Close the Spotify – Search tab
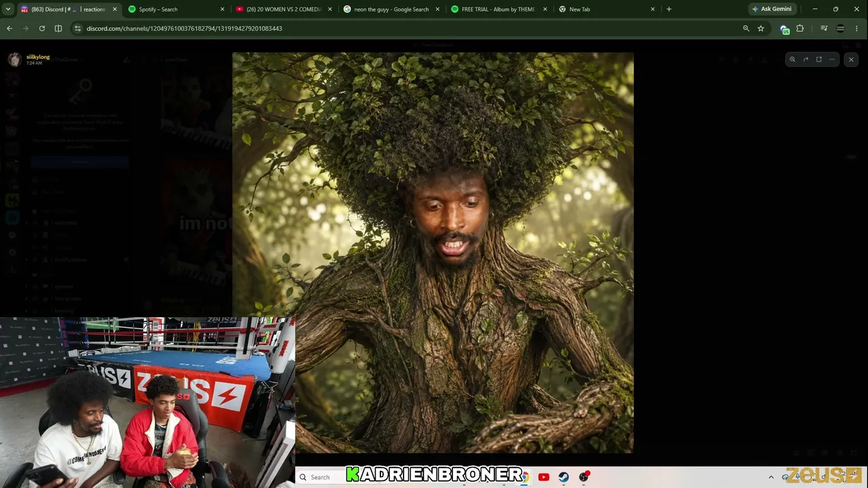Screen dimensions: 868x488 click(x=222, y=9)
